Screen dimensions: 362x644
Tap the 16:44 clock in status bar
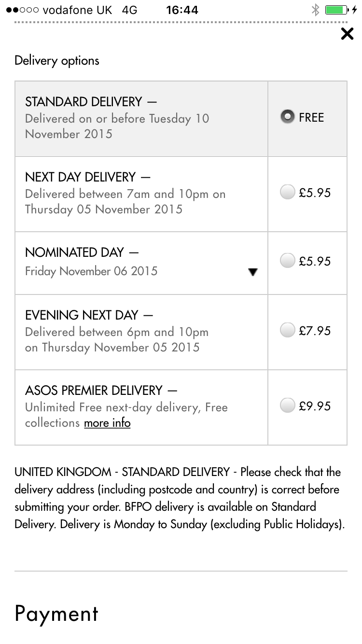coord(182,10)
